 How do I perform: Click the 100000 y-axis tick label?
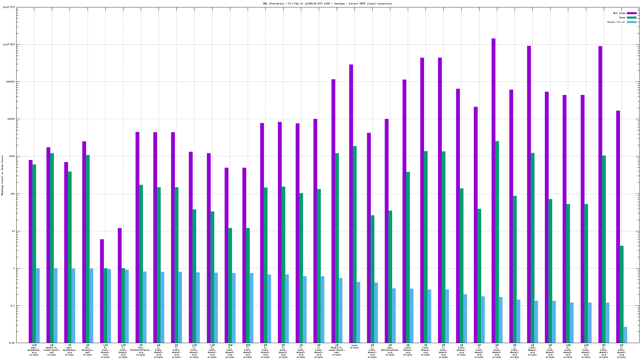11,82
